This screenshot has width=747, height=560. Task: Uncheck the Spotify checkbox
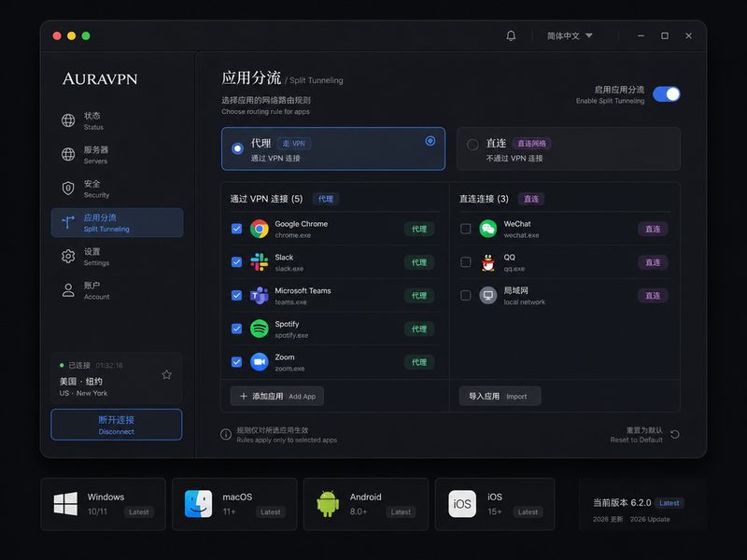click(x=237, y=329)
